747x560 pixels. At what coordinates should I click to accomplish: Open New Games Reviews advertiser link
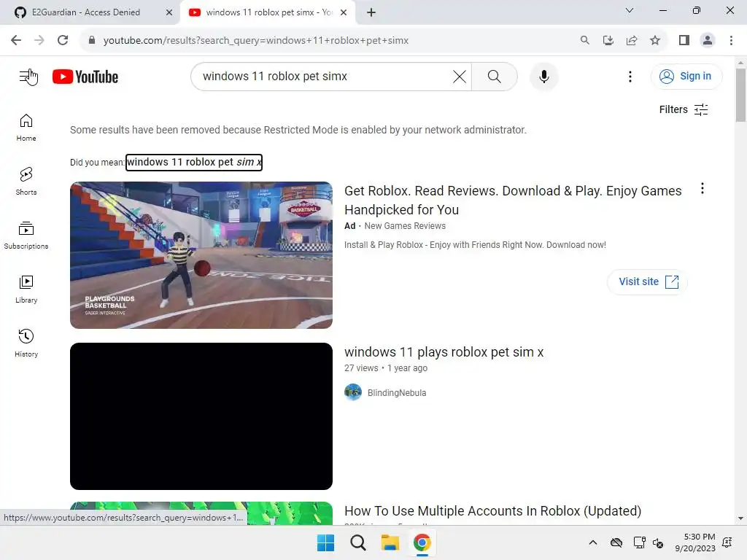(405, 226)
